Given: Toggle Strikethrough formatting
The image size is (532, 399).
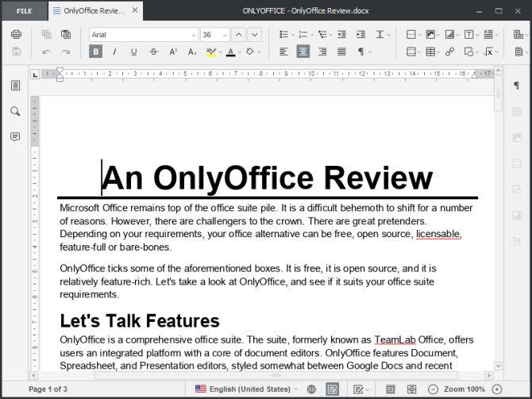Looking at the screenshot, I should click(154, 52).
